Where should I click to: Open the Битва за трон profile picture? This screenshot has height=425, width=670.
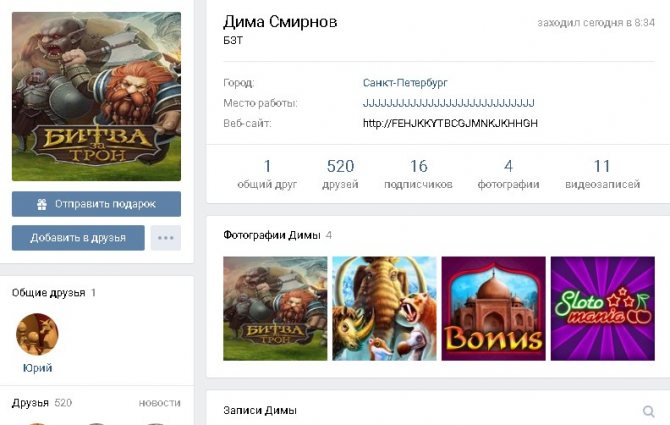(96, 97)
